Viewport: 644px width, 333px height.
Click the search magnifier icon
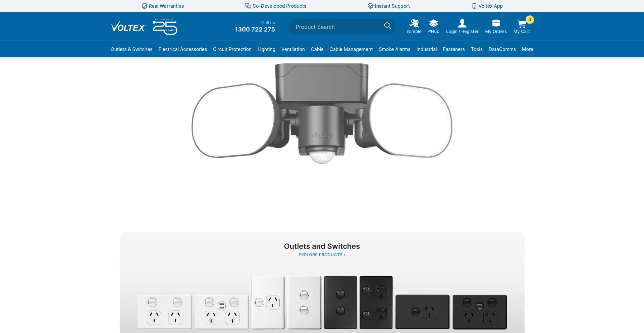point(387,26)
